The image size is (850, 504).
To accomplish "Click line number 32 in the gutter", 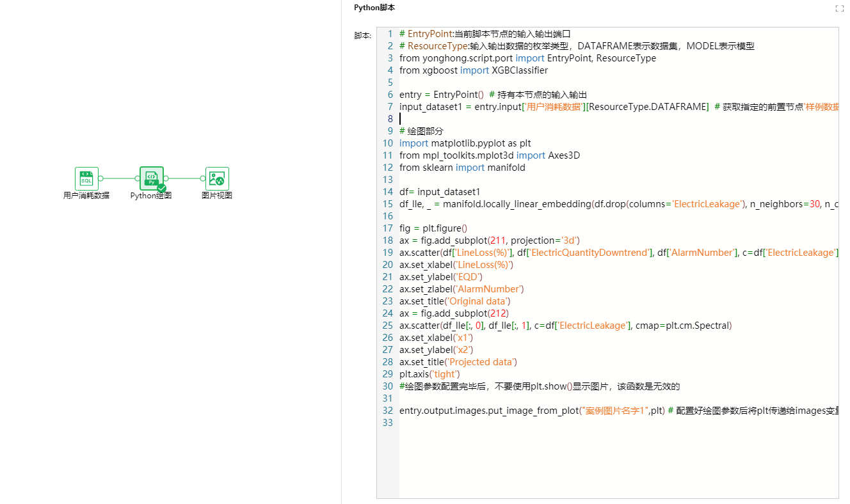I will (388, 411).
